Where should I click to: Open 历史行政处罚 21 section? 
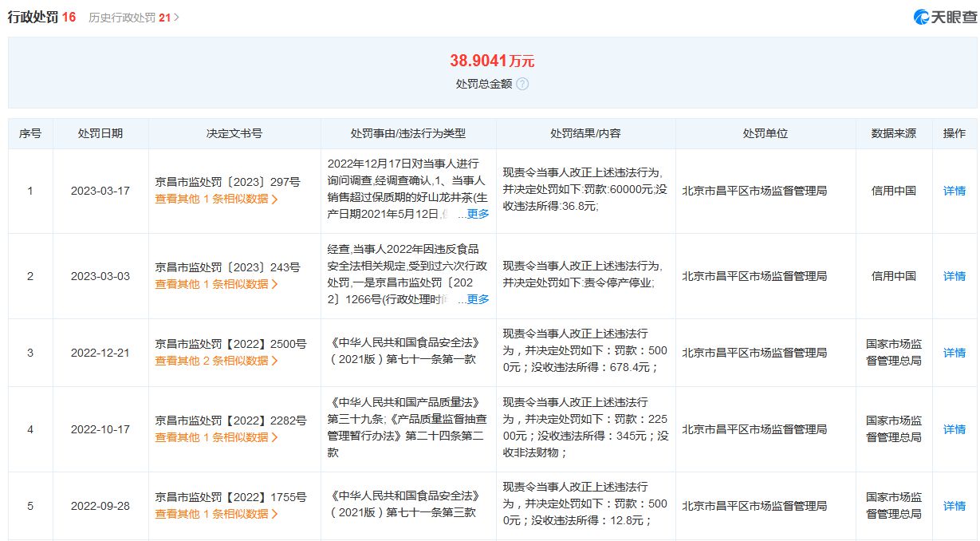coord(133,17)
